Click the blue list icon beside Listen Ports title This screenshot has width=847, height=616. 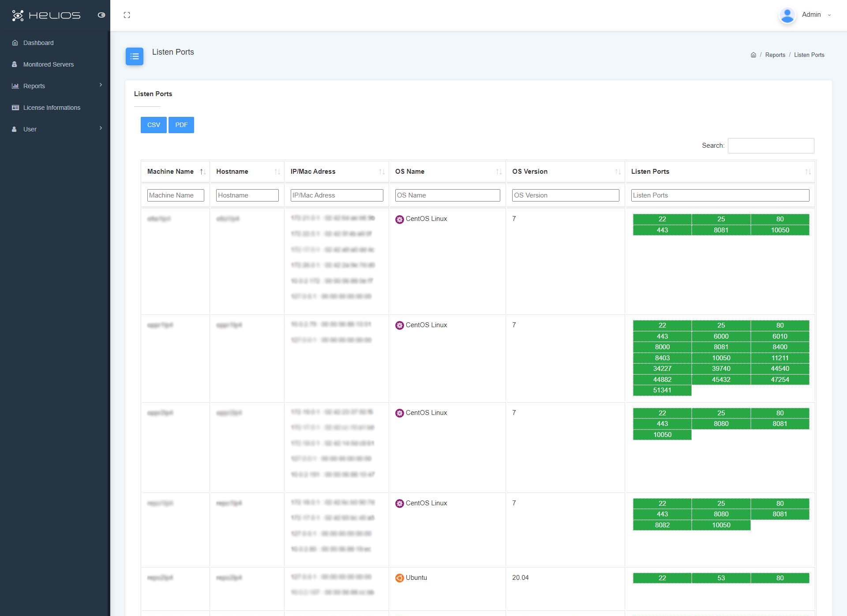click(x=135, y=56)
